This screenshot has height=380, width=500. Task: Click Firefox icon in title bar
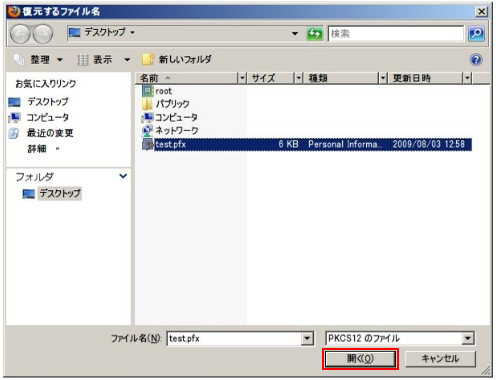pyautogui.click(x=14, y=11)
